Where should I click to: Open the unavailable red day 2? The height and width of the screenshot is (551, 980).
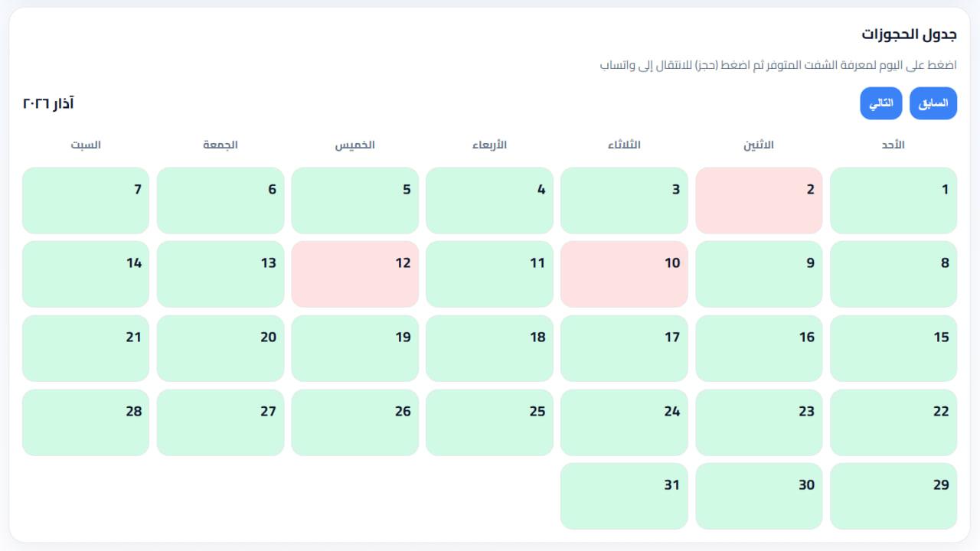coord(759,201)
